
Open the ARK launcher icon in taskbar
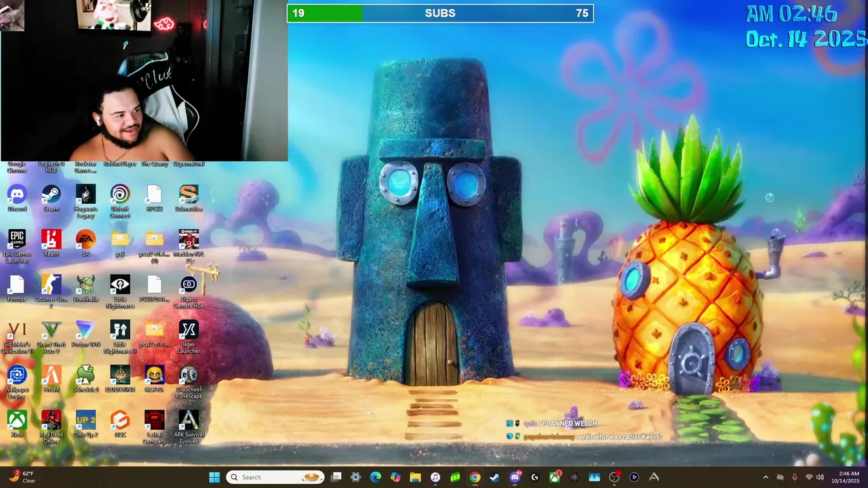(654, 477)
